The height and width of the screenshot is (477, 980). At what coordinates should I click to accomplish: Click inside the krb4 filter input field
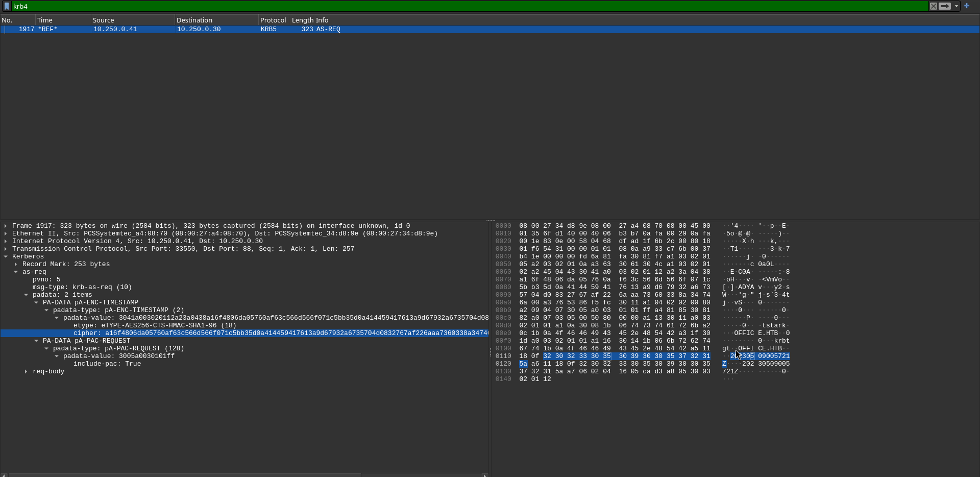tap(470, 6)
